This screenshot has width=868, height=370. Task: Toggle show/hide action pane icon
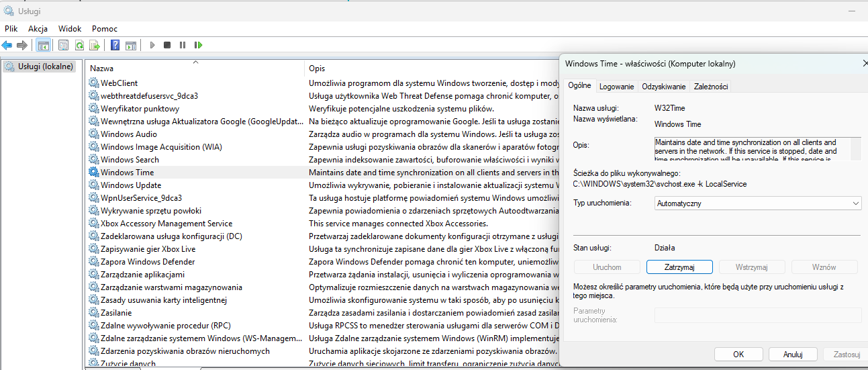click(131, 45)
